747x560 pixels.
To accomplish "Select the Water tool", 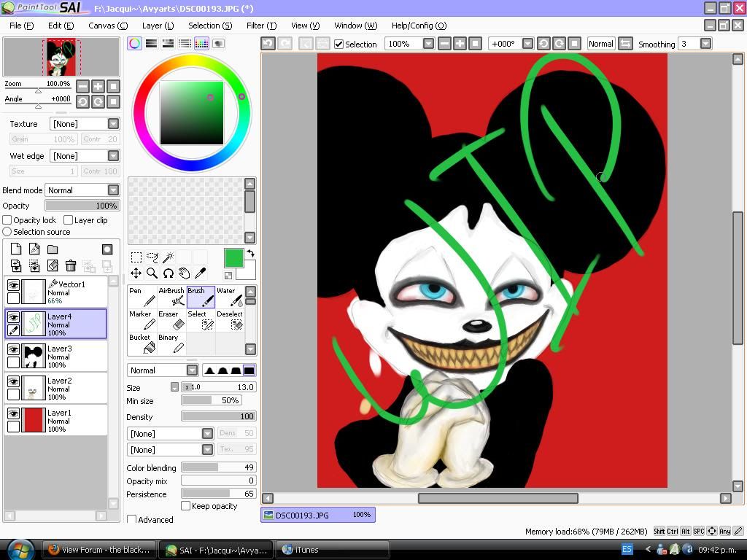I will coord(230,297).
